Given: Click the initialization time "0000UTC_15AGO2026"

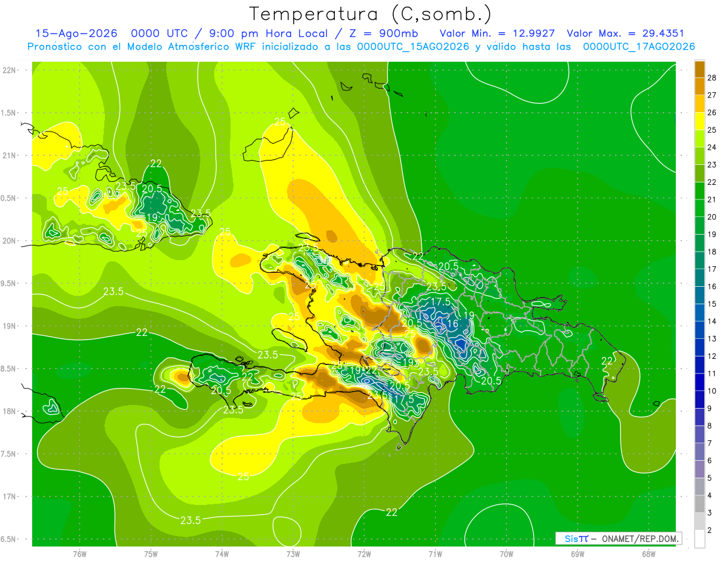Looking at the screenshot, I should [413, 47].
